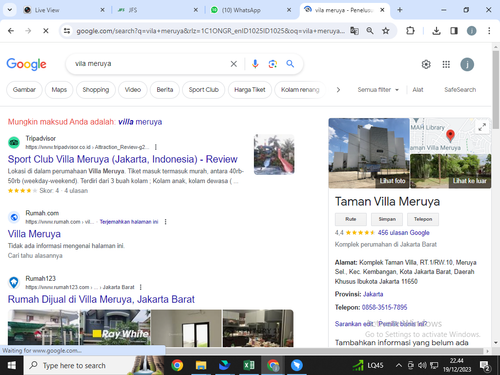Expand the Semua filter dropdown

pyautogui.click(x=378, y=90)
